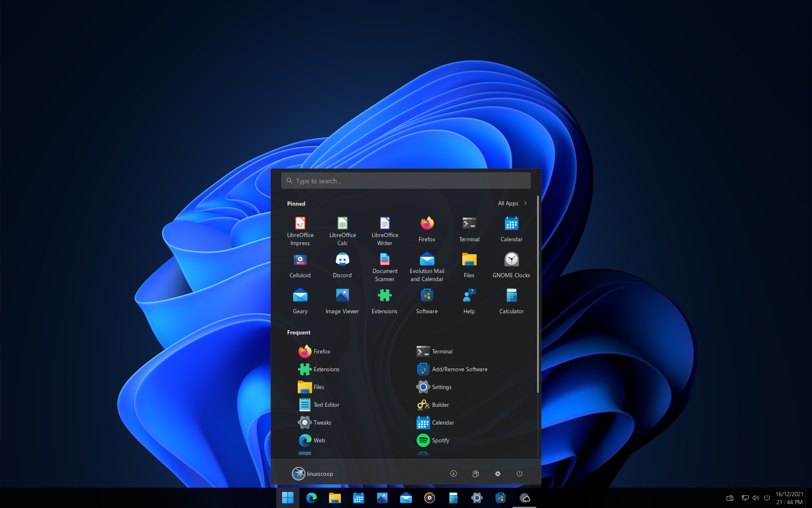Image resolution: width=812 pixels, height=508 pixels.
Task: Open Calculator from the taskbar
Action: pyautogui.click(x=453, y=498)
